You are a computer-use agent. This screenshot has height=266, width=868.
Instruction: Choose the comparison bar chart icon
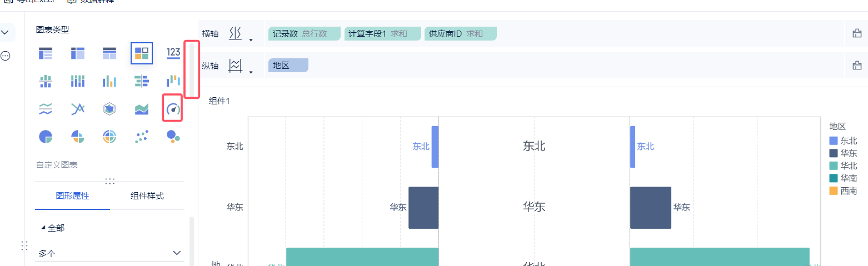[x=142, y=81]
